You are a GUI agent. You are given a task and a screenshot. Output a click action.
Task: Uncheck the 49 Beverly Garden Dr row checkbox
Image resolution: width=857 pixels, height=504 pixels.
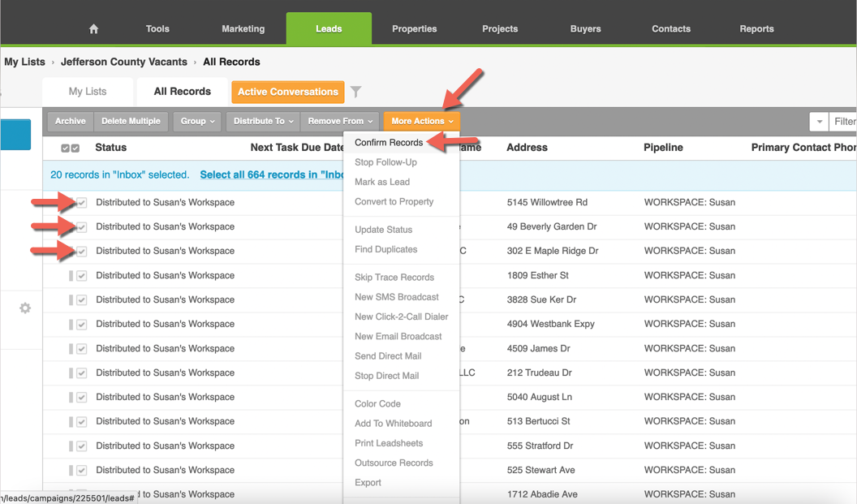(82, 227)
